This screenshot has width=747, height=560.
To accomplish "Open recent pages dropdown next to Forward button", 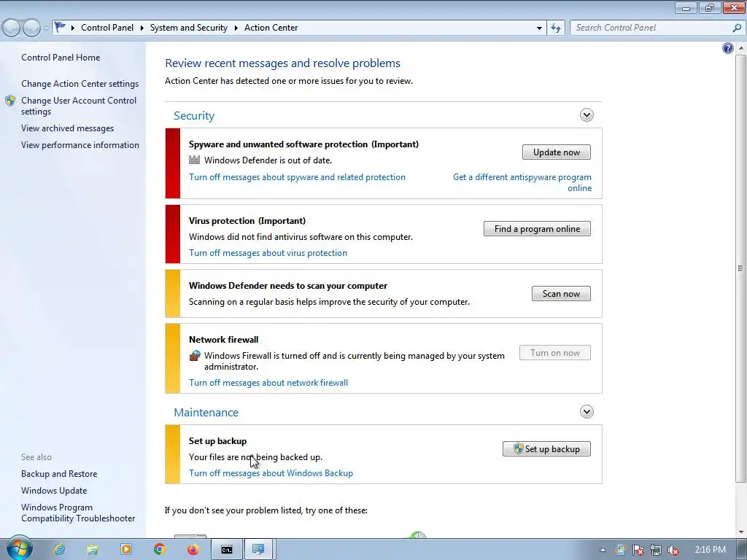I will click(46, 28).
